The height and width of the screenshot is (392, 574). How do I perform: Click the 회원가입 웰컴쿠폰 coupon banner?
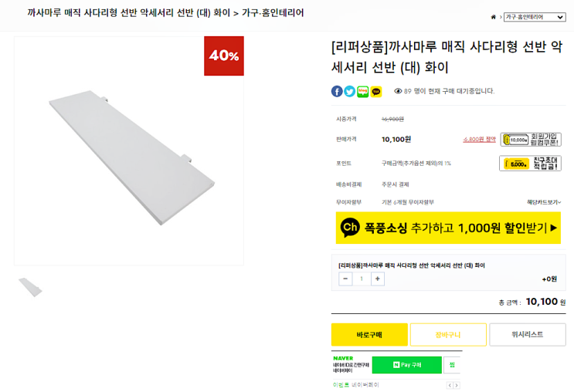(x=530, y=140)
